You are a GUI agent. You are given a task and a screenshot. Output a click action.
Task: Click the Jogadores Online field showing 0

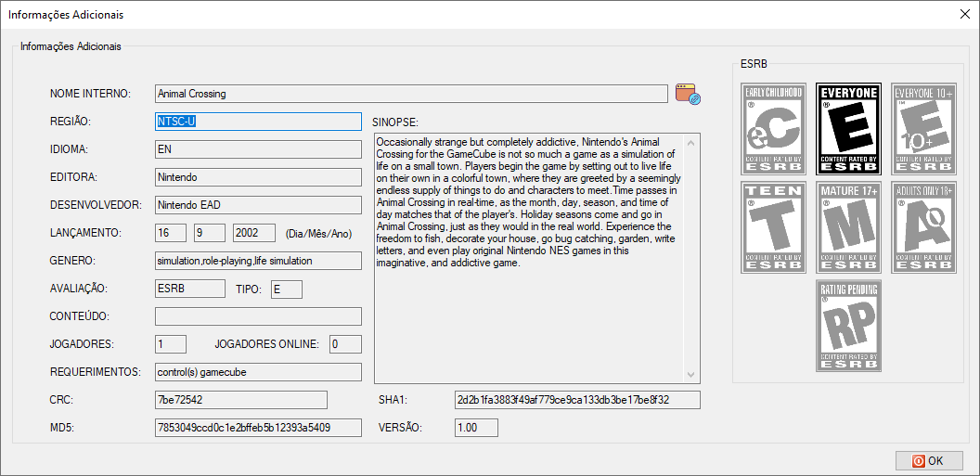[345, 344]
